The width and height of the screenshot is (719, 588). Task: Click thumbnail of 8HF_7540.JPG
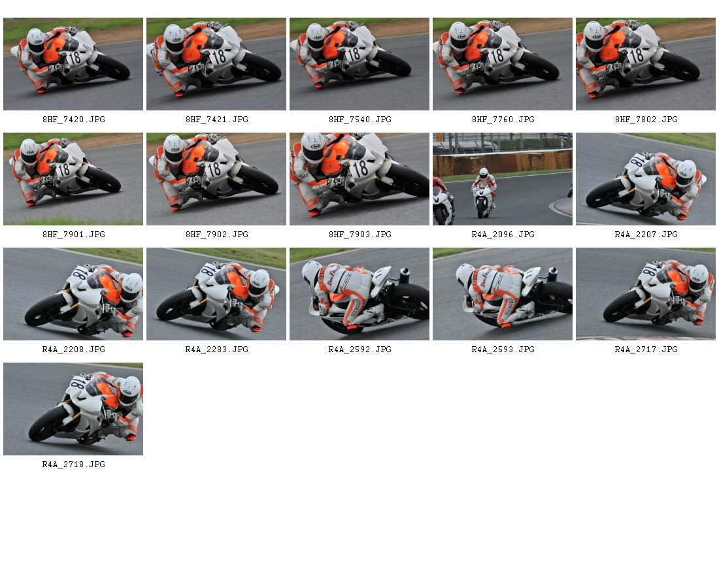pyautogui.click(x=359, y=64)
